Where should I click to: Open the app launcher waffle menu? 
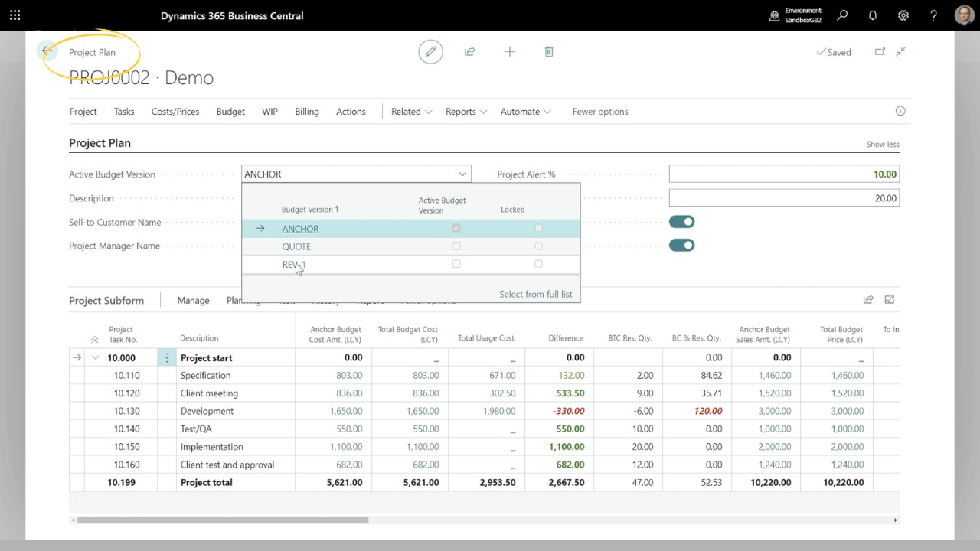pos(15,15)
